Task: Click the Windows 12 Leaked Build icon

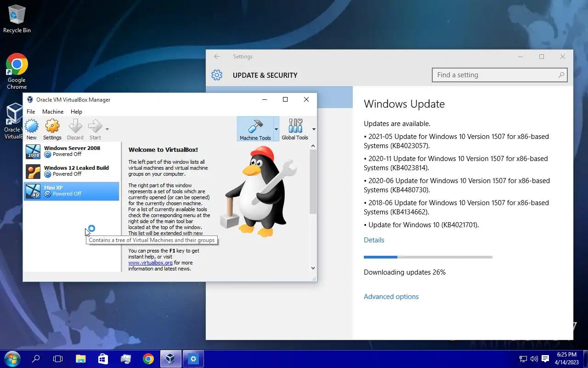Action: (33, 171)
